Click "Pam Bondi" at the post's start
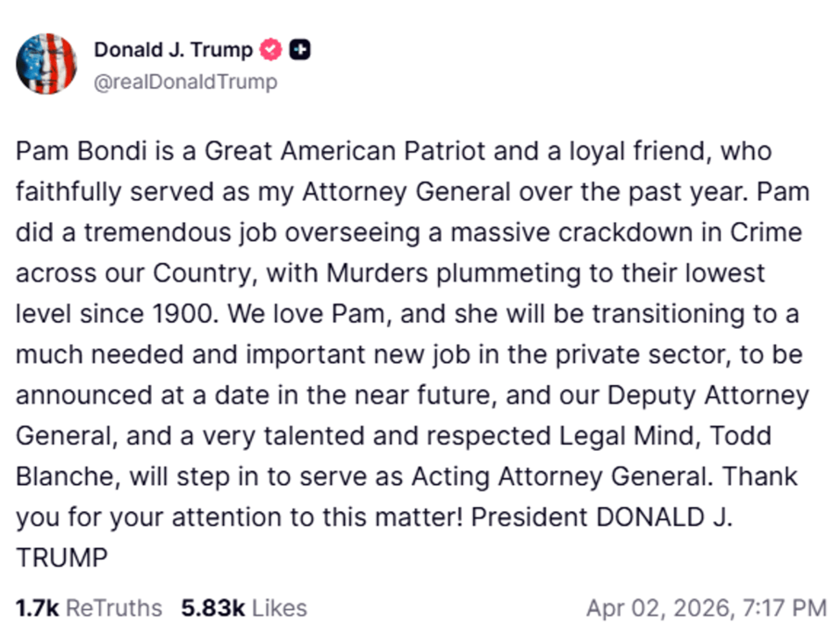This screenshot has width=840, height=635. pyautogui.click(x=77, y=151)
